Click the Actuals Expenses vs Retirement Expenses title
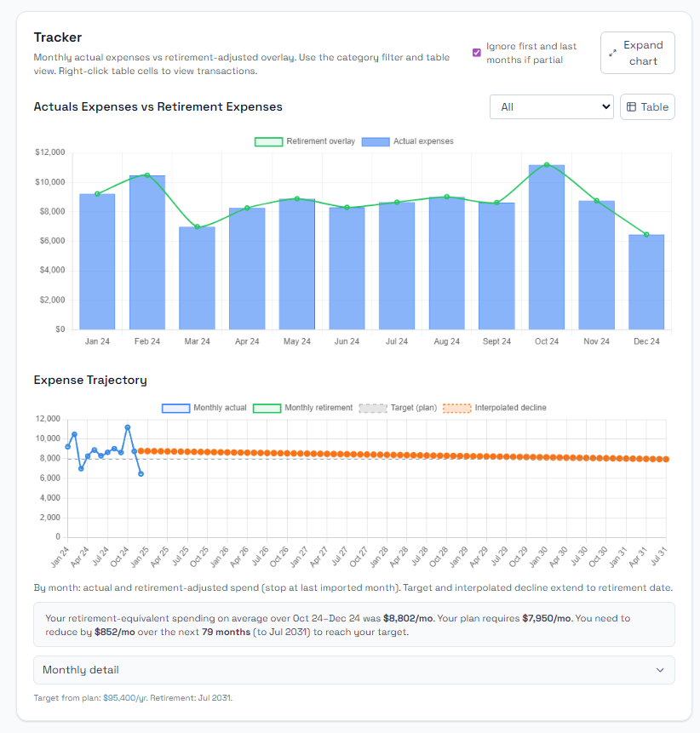This screenshot has width=700, height=733. [158, 107]
